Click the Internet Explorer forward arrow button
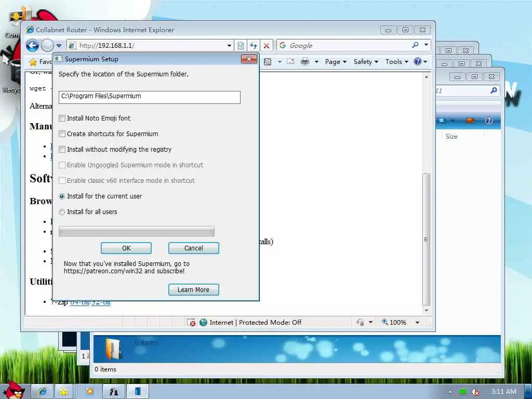This screenshot has width=532, height=399. tap(47, 45)
